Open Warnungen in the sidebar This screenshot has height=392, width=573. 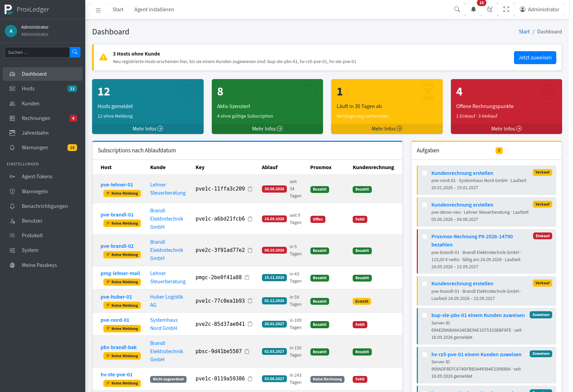pyautogui.click(x=43, y=148)
